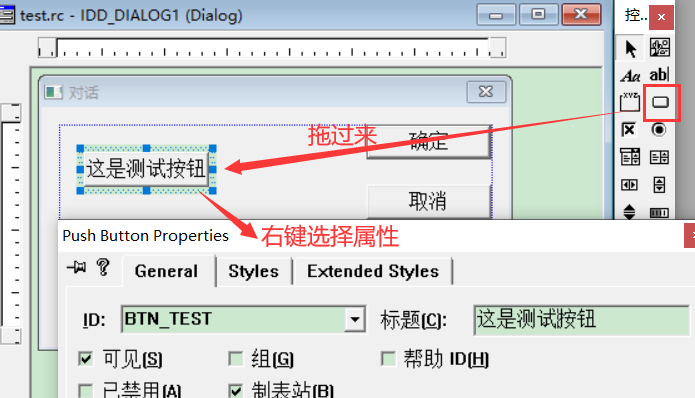Click the 这是测试按钮 test button
This screenshot has height=398, width=695.
[x=146, y=169]
